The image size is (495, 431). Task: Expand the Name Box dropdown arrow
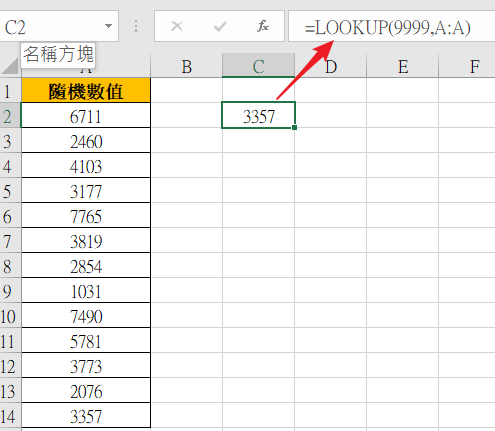click(x=108, y=26)
